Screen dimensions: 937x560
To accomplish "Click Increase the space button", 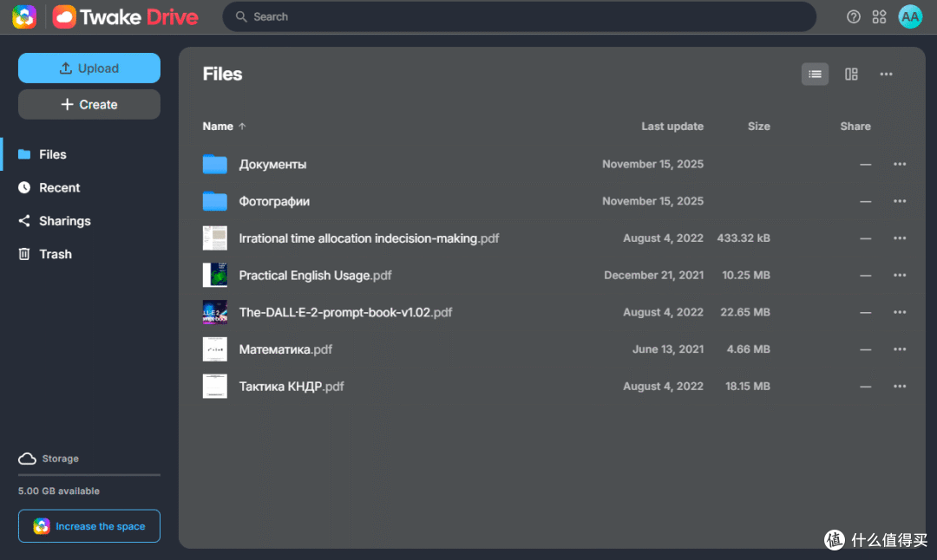I will click(89, 526).
